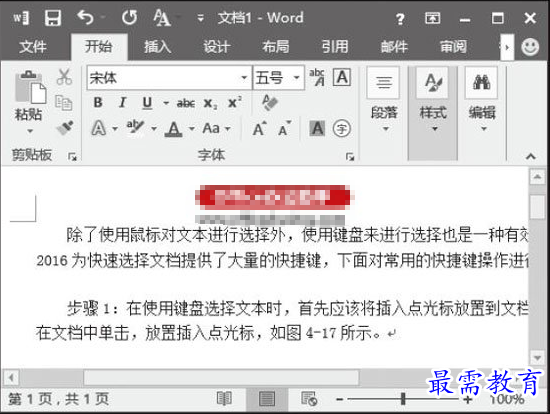
Task: Click the grow font icon
Action: click(x=260, y=128)
